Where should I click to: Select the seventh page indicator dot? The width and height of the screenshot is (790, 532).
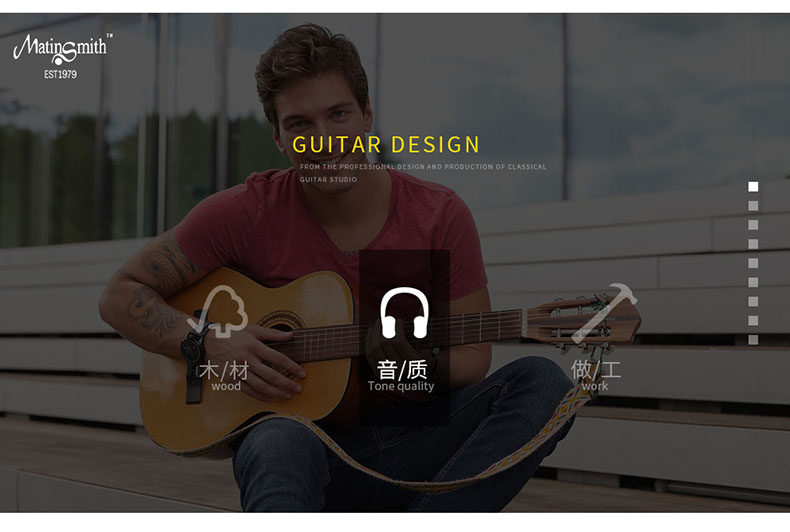[x=753, y=302]
